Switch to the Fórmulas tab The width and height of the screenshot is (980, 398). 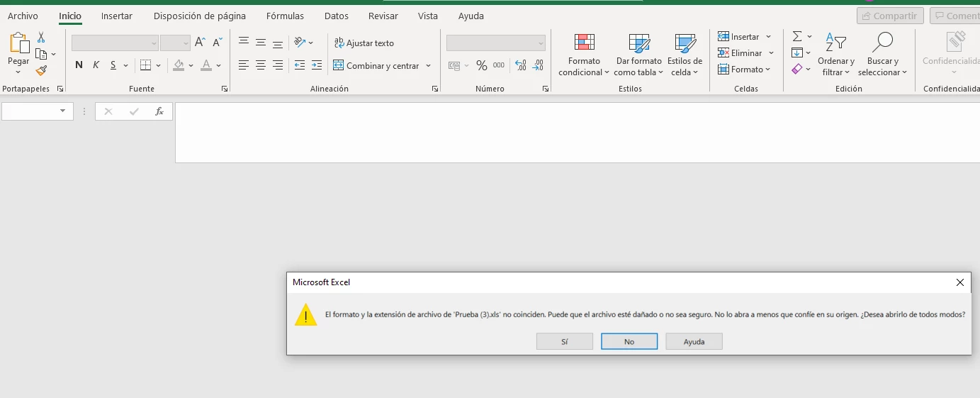(285, 16)
